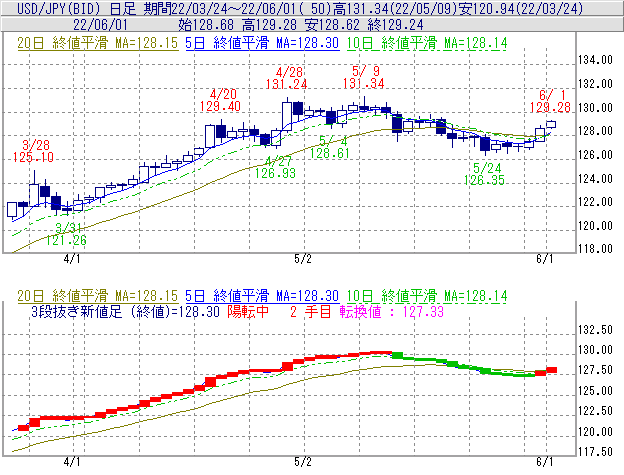This screenshot has height=475, width=624.
Task: Click the 2 手目 count text
Action: pos(310,311)
